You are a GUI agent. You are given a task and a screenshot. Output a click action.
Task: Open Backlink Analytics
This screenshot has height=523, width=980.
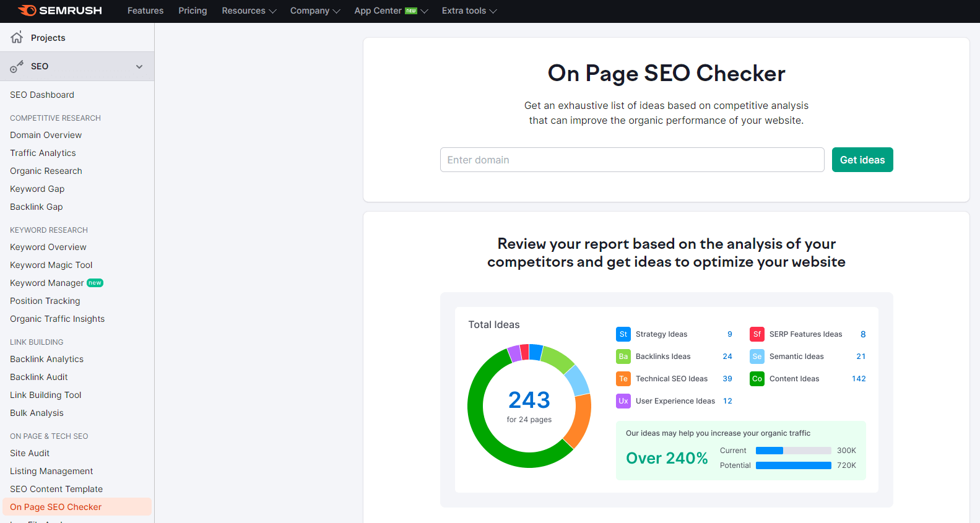coord(47,359)
